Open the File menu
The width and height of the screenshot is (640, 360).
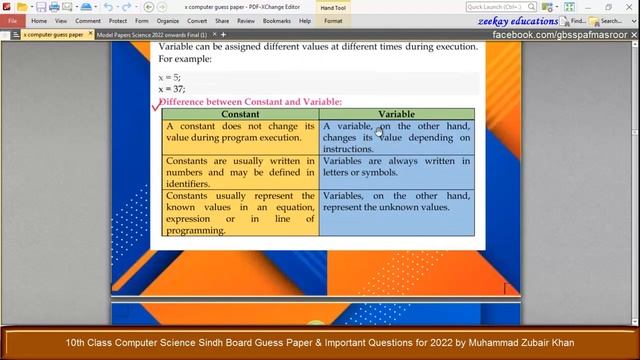13,21
